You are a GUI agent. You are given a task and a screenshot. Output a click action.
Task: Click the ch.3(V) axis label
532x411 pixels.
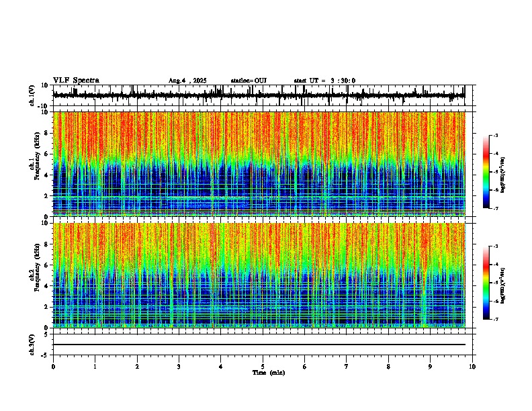pos(32,345)
